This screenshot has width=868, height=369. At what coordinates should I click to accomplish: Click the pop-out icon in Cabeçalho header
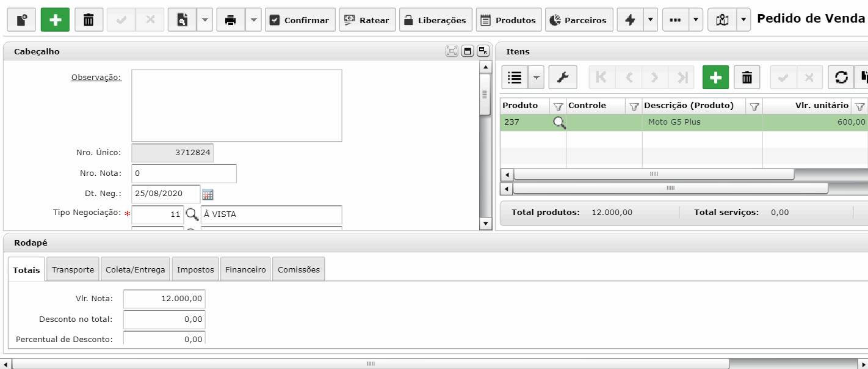pos(483,51)
